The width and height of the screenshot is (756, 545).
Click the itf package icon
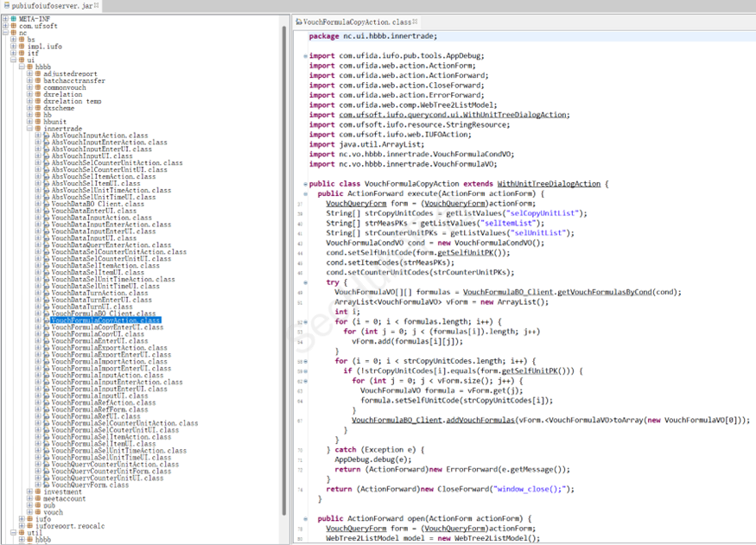[22, 53]
